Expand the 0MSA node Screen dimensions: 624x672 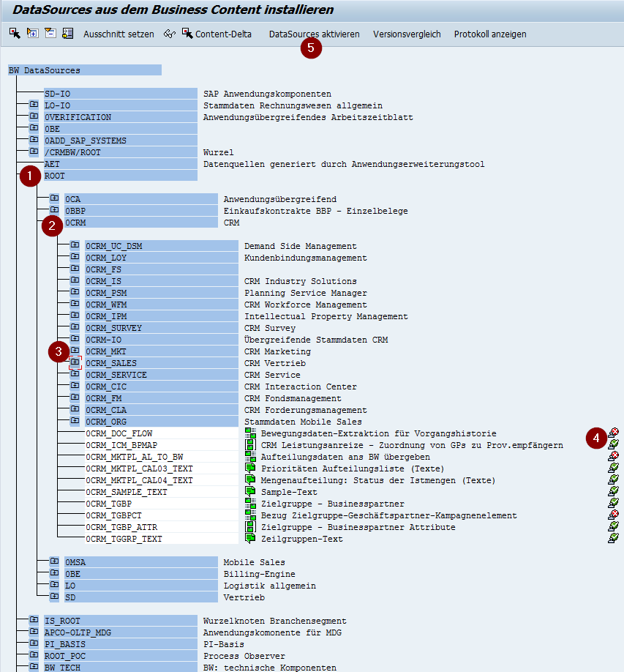point(54,561)
